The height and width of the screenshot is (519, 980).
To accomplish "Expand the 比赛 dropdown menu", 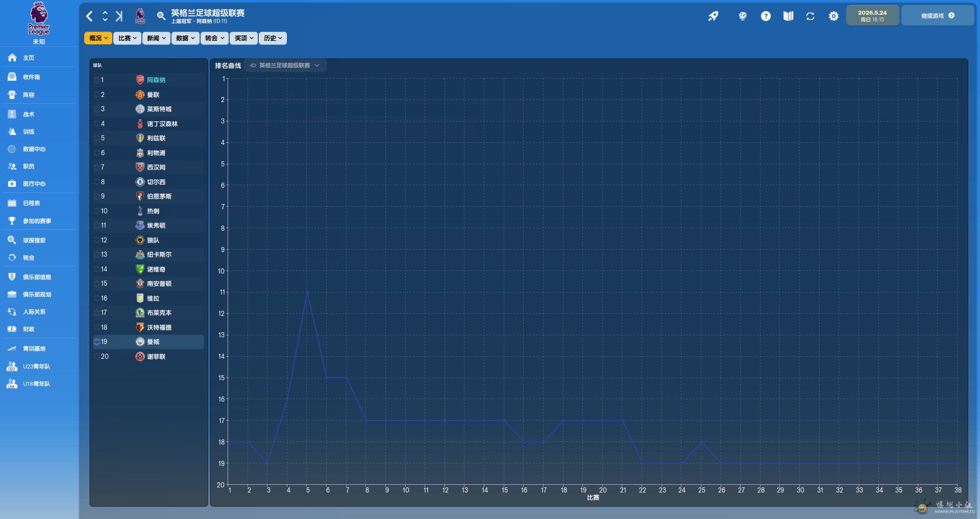I will tap(127, 38).
